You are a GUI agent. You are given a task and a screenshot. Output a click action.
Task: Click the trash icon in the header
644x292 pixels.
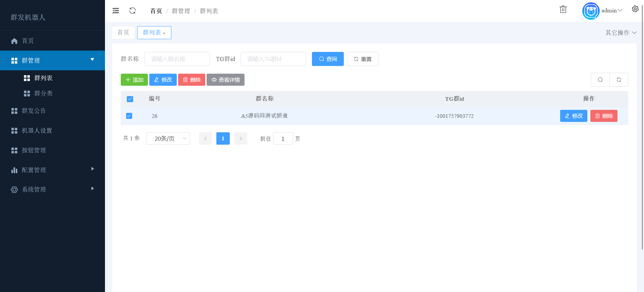tap(563, 10)
